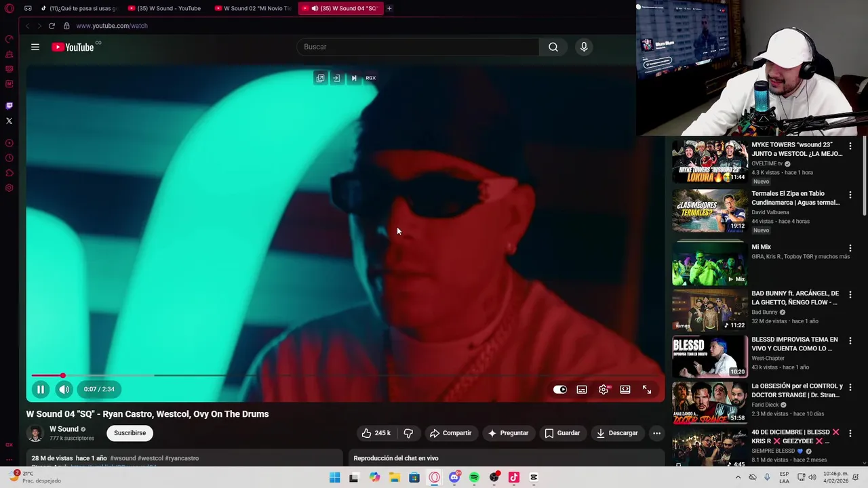This screenshot has height=488, width=868.
Task: Pause the video
Action: click(41, 389)
